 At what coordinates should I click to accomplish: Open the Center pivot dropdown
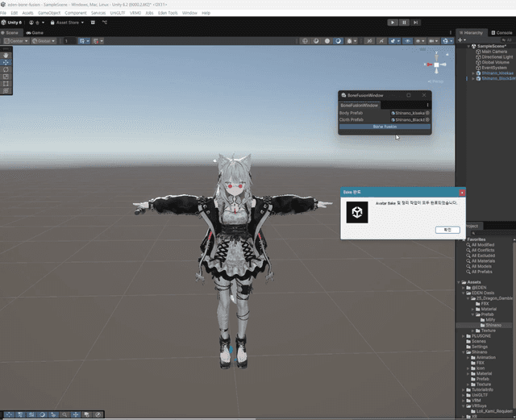(15, 40)
